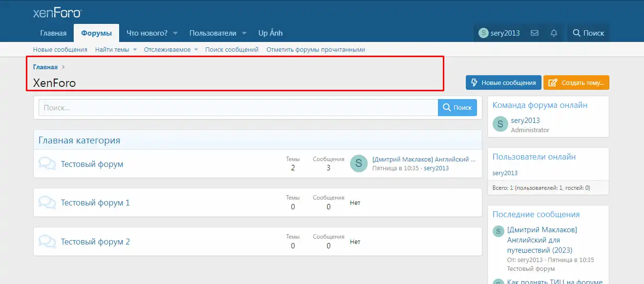The image size is (644, 284).
Task: Click sery2013 avatar in Команда форума онлайн
Action: (500, 124)
